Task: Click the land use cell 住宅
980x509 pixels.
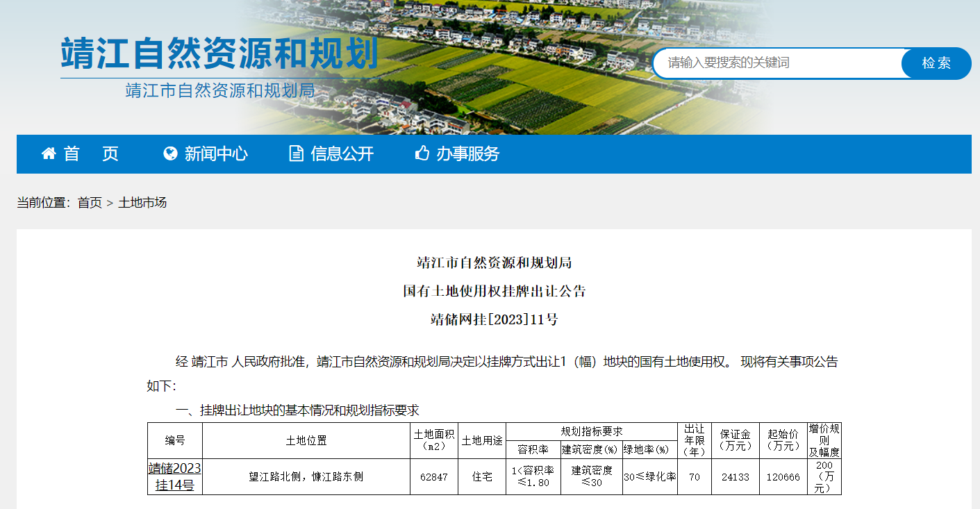Action: (482, 477)
